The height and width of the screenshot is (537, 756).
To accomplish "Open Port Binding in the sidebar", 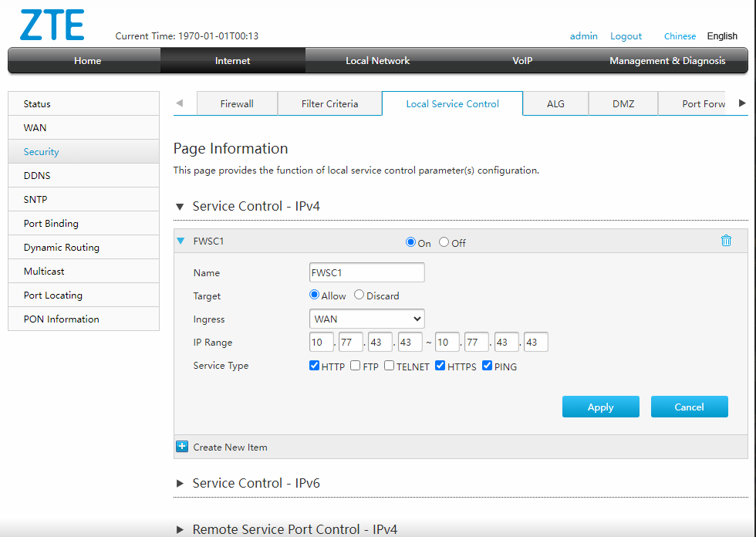I will (x=84, y=223).
